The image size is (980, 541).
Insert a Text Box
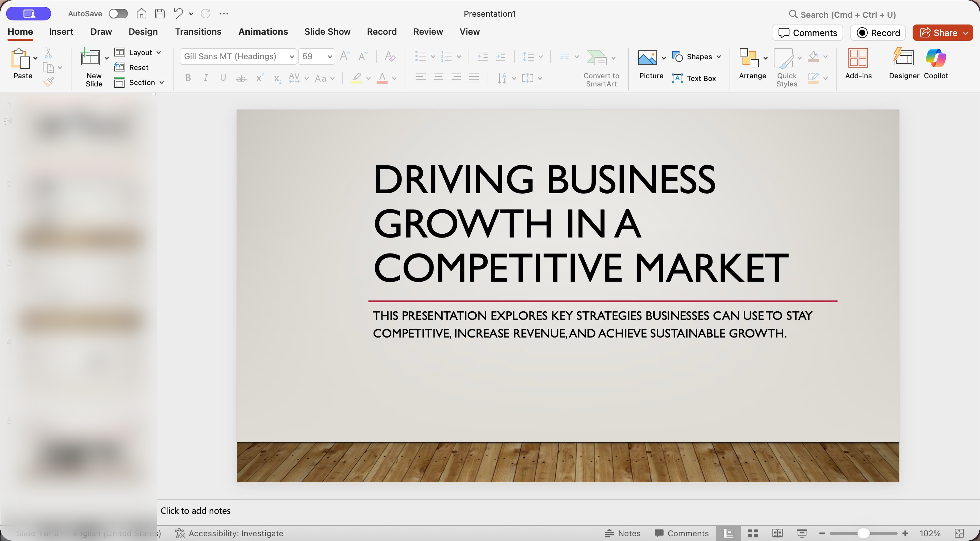(x=694, y=78)
